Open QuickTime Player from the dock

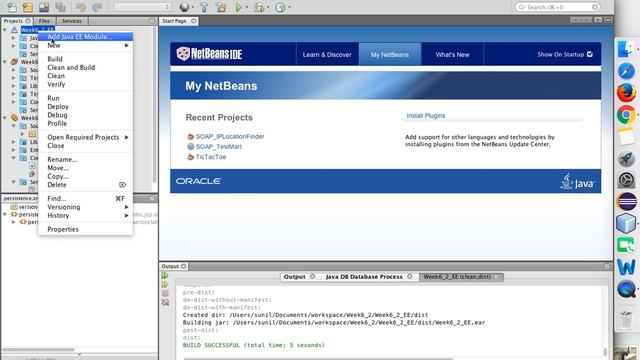point(626,289)
